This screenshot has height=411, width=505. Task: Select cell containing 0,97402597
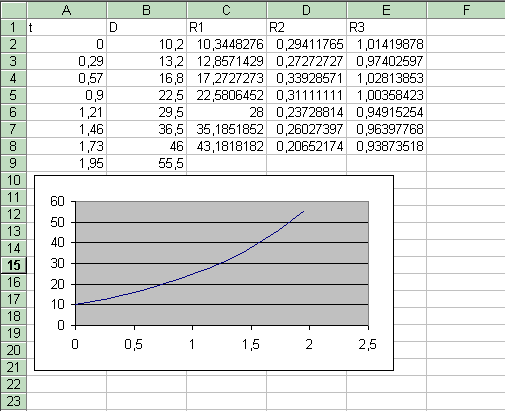387,61
